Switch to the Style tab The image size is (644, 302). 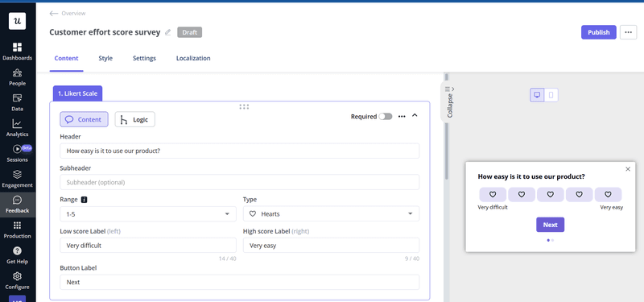pos(105,58)
